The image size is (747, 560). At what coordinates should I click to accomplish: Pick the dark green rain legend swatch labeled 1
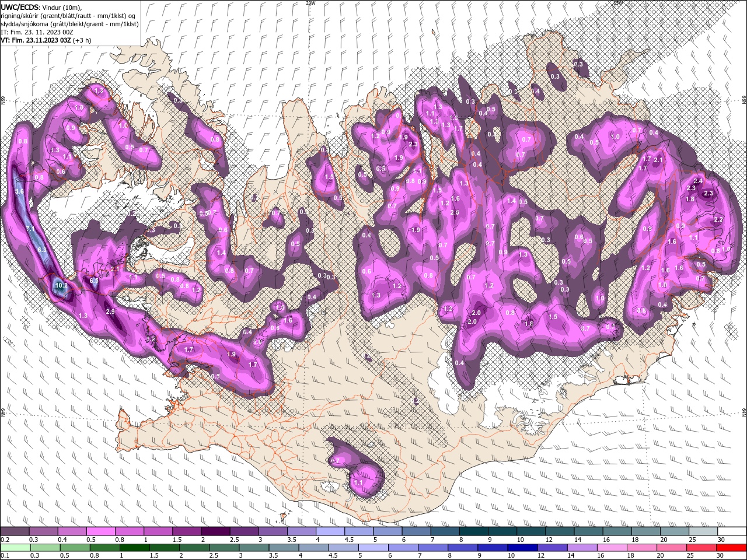(x=134, y=548)
